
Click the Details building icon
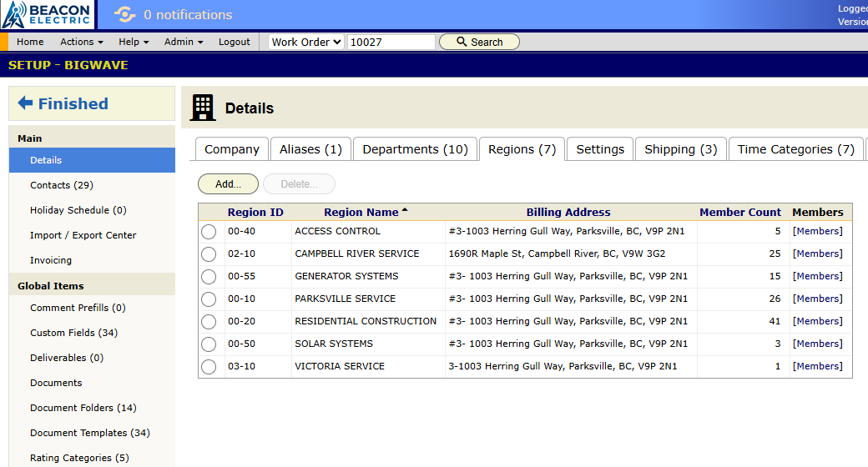point(203,108)
